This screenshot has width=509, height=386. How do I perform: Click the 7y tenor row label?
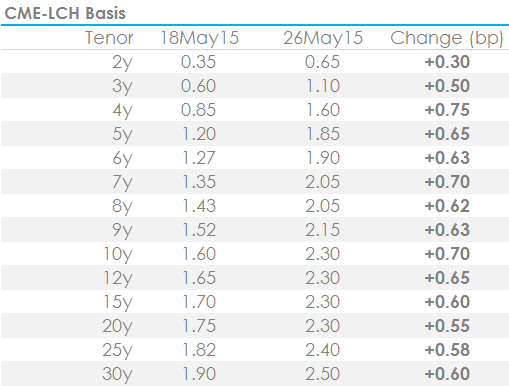pos(122,183)
